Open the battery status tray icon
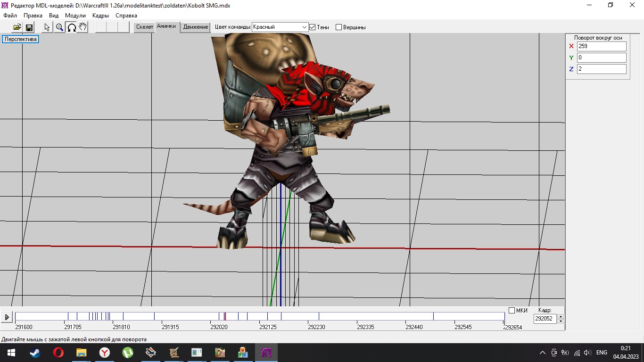The image size is (644, 362). coord(565,353)
